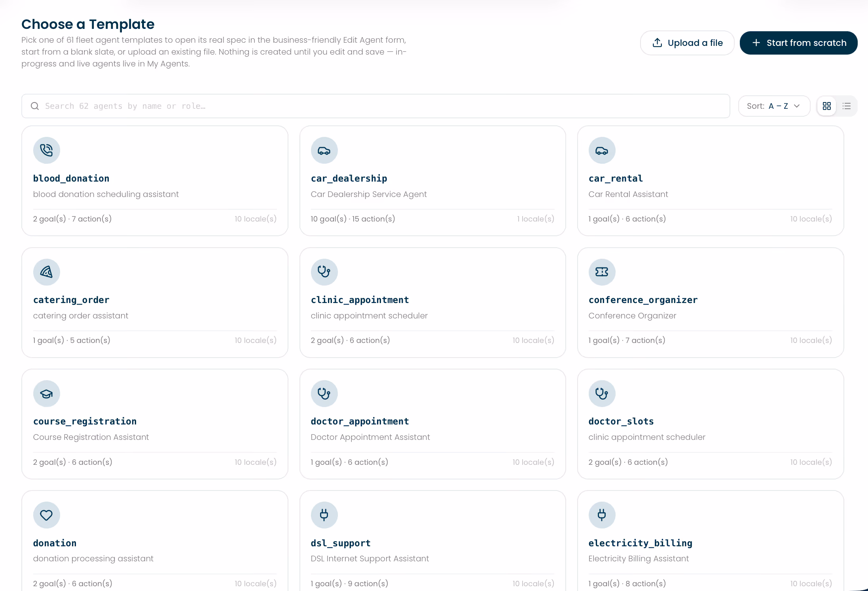Image resolution: width=868 pixels, height=591 pixels.
Task: Click Start from scratch button
Action: coord(798,43)
